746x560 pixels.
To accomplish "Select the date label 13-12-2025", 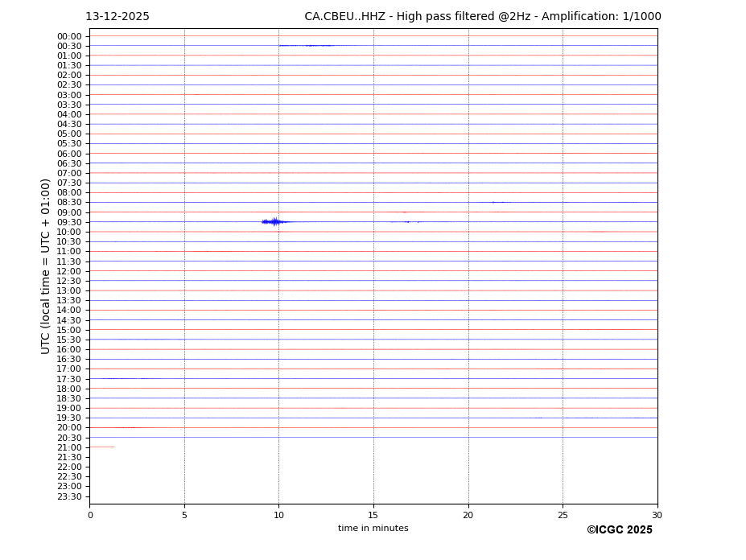I will pyautogui.click(x=117, y=17).
